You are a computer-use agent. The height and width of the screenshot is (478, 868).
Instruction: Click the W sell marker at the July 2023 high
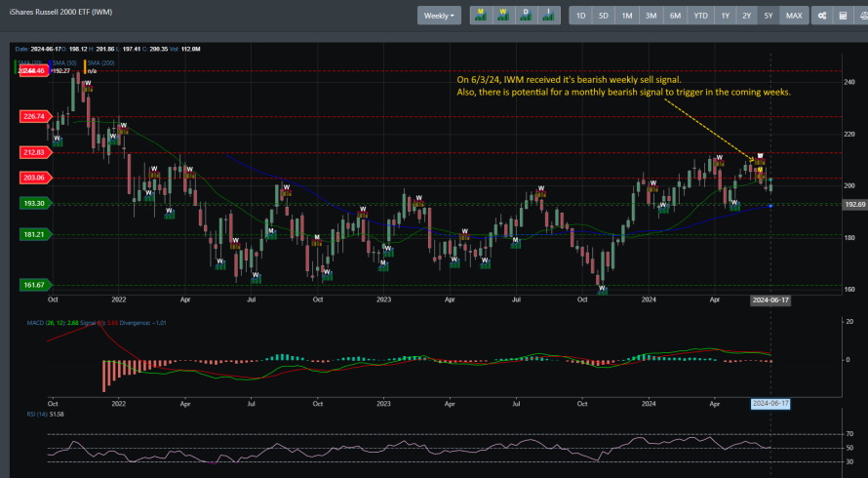[x=541, y=191]
